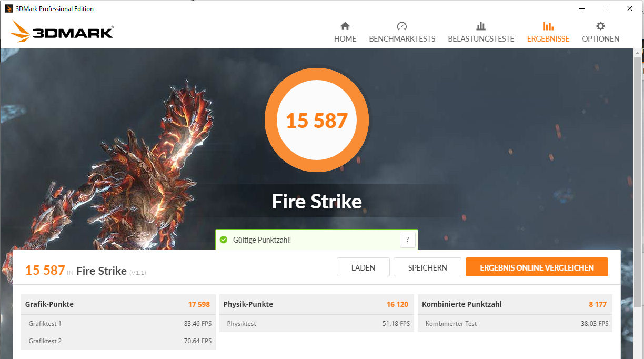The width and height of the screenshot is (644, 359).
Task: Click the Belastungsteste bar chart icon
Action: [481, 26]
